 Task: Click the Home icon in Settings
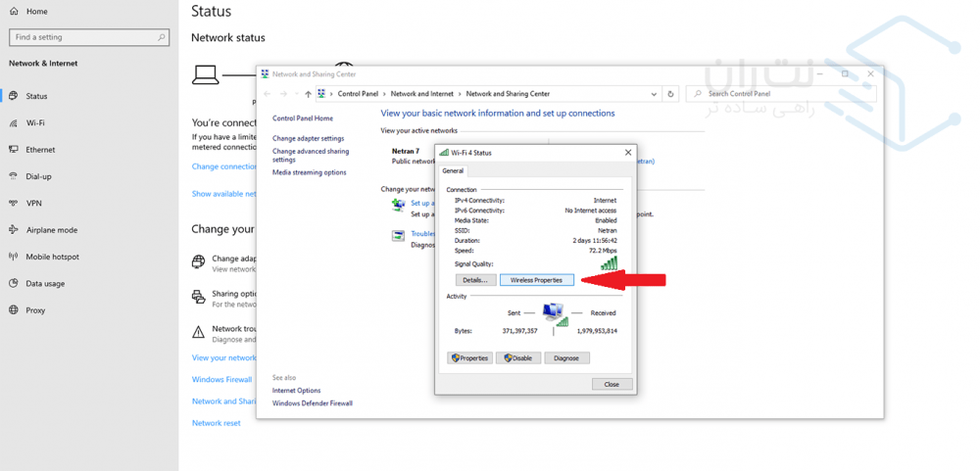[x=14, y=12]
